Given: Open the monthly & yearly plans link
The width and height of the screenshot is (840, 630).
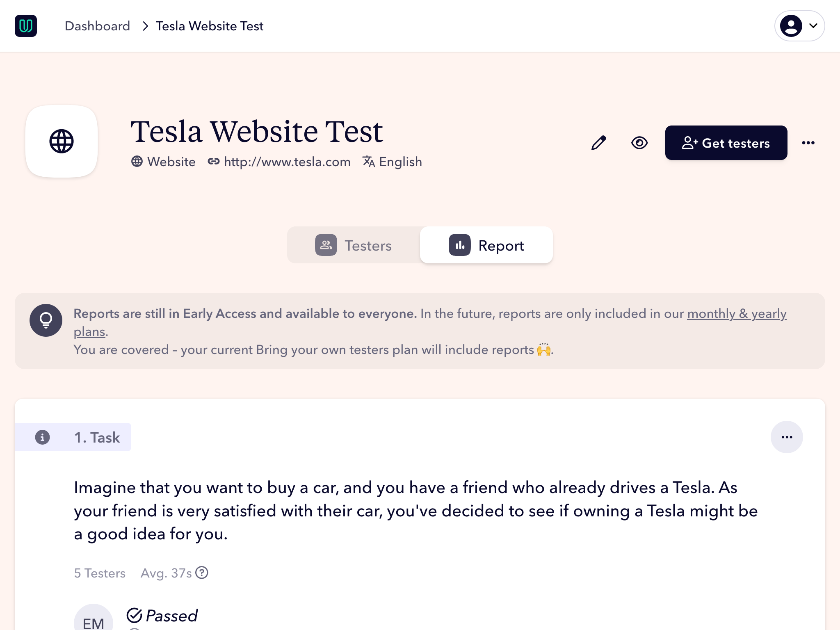Looking at the screenshot, I should 737,314.
